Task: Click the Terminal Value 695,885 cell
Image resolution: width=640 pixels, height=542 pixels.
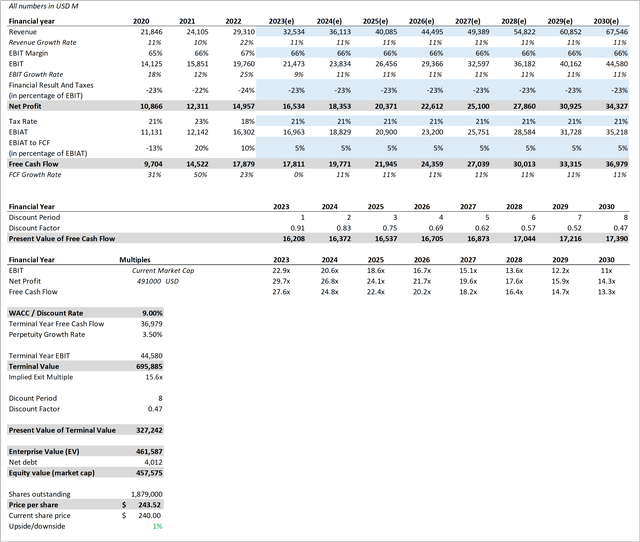Action: pyautogui.click(x=146, y=366)
